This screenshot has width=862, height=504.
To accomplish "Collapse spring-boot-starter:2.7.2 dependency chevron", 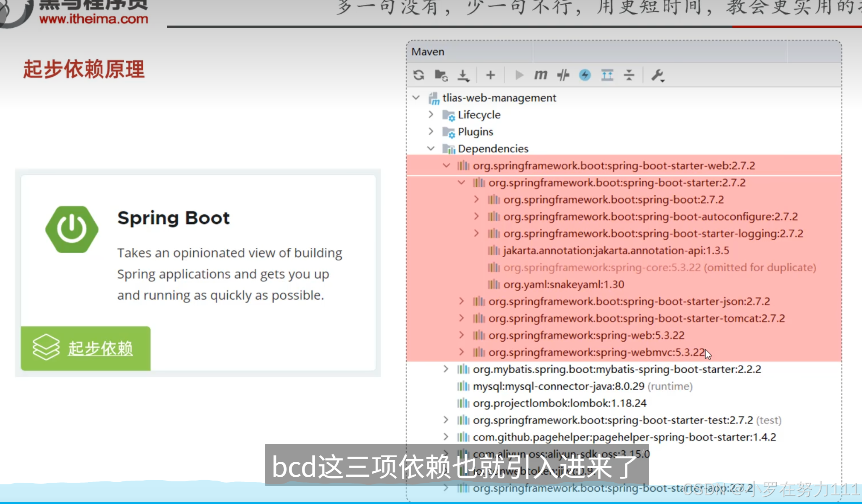I will point(461,182).
